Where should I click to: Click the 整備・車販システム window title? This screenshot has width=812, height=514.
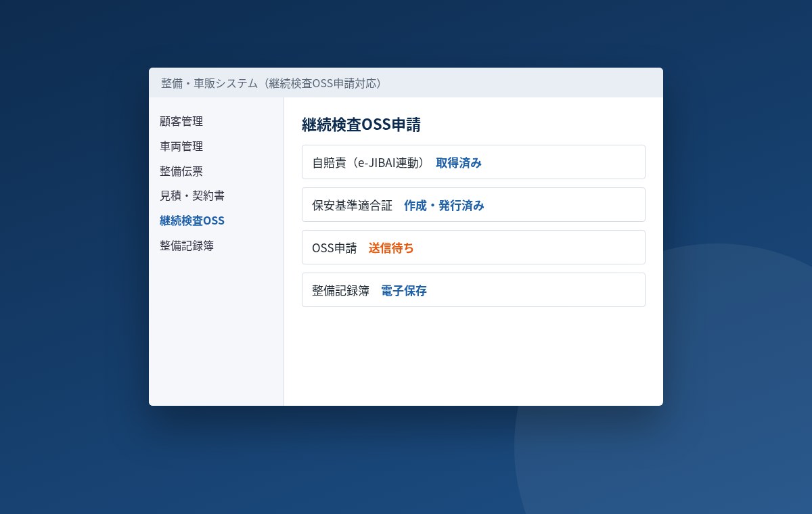click(273, 83)
